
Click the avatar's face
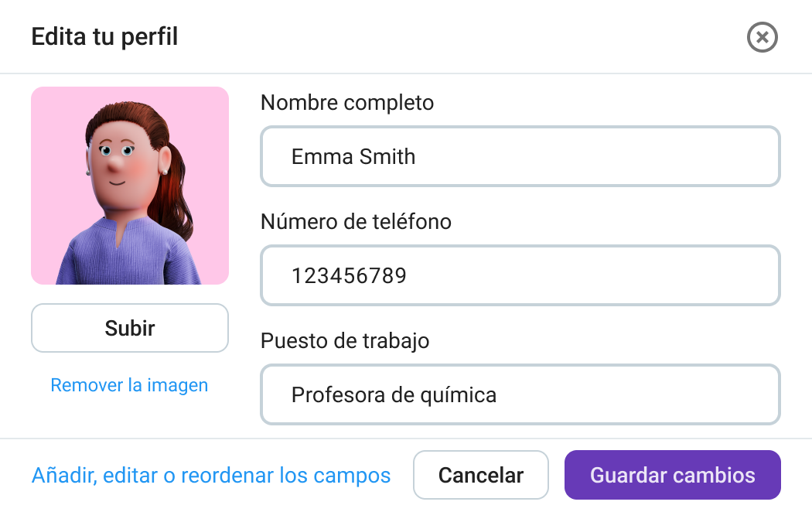pos(120,159)
